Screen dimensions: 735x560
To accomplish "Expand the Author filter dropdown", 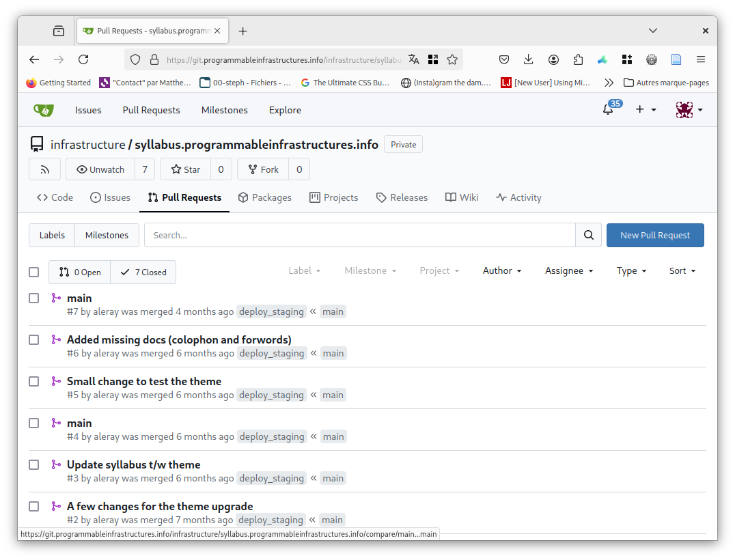I will pos(502,271).
